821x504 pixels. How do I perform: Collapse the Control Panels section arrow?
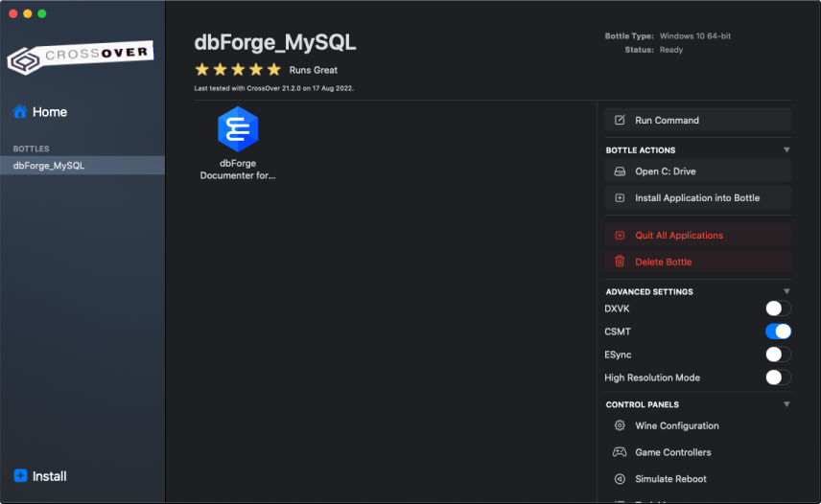(x=786, y=404)
